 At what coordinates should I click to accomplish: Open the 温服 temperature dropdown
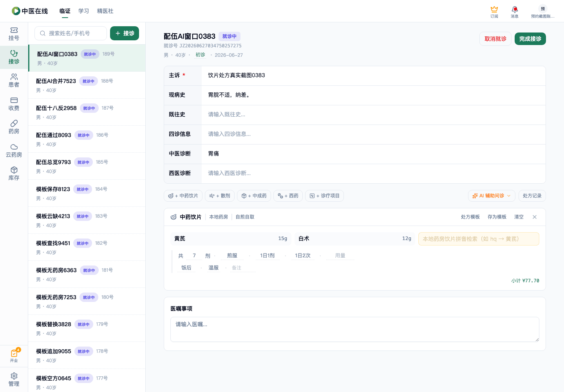pyautogui.click(x=213, y=268)
